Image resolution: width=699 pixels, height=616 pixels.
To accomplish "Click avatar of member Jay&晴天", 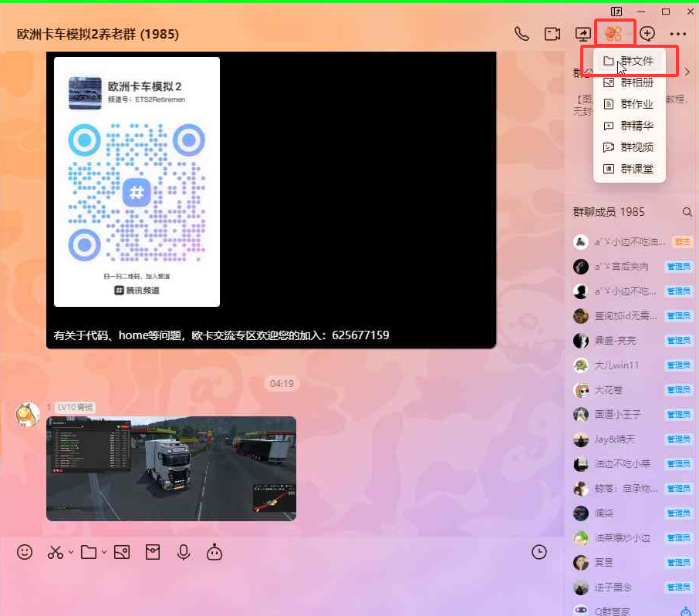I will [581, 439].
